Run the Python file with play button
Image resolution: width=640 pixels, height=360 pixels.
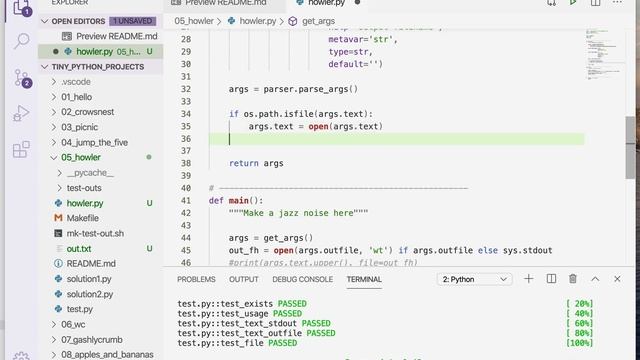(x=573, y=3)
